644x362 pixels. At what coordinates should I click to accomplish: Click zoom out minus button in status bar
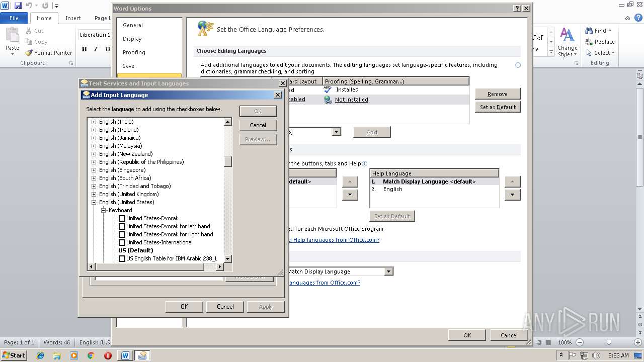click(579, 342)
